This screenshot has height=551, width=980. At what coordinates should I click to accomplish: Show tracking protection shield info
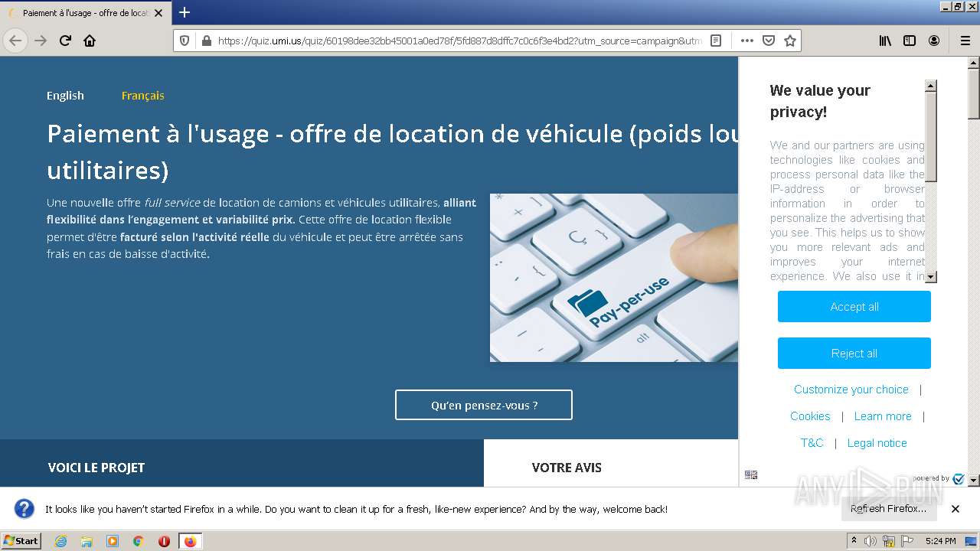185,41
